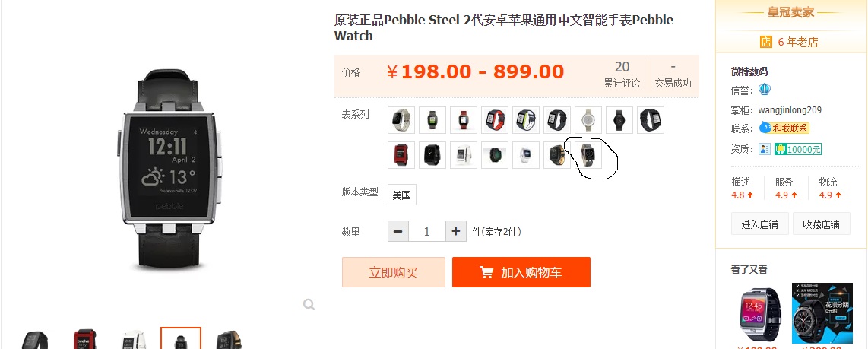Screen dimensions: 868x349
Task: Open the 20 累计评论 reviews link
Action: pyautogui.click(x=622, y=75)
